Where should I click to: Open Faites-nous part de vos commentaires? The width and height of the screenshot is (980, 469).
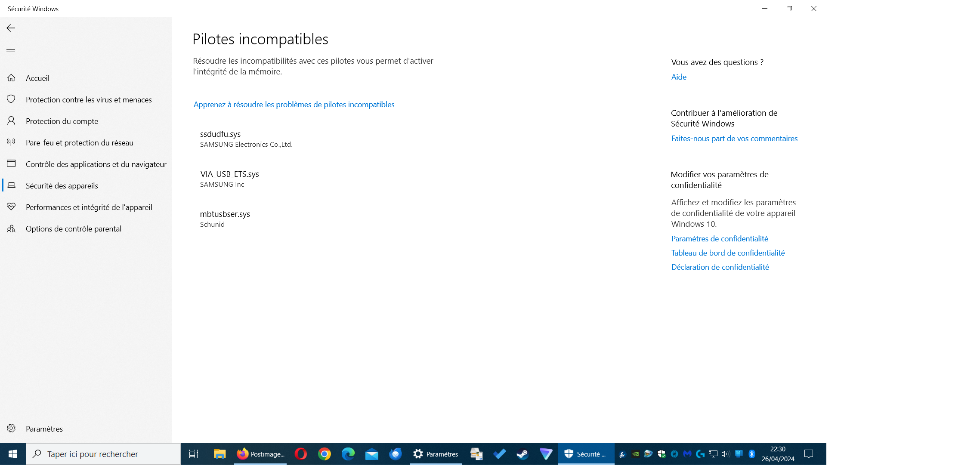pyautogui.click(x=734, y=139)
